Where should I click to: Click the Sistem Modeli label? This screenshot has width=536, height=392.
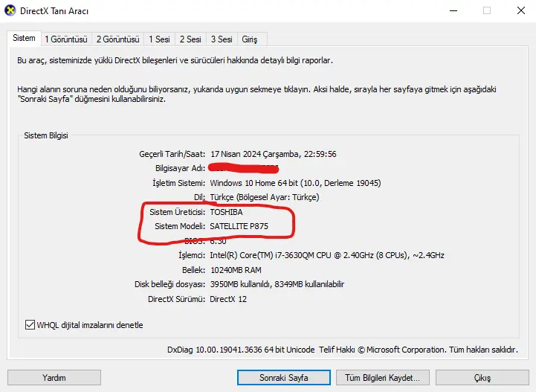click(x=180, y=226)
